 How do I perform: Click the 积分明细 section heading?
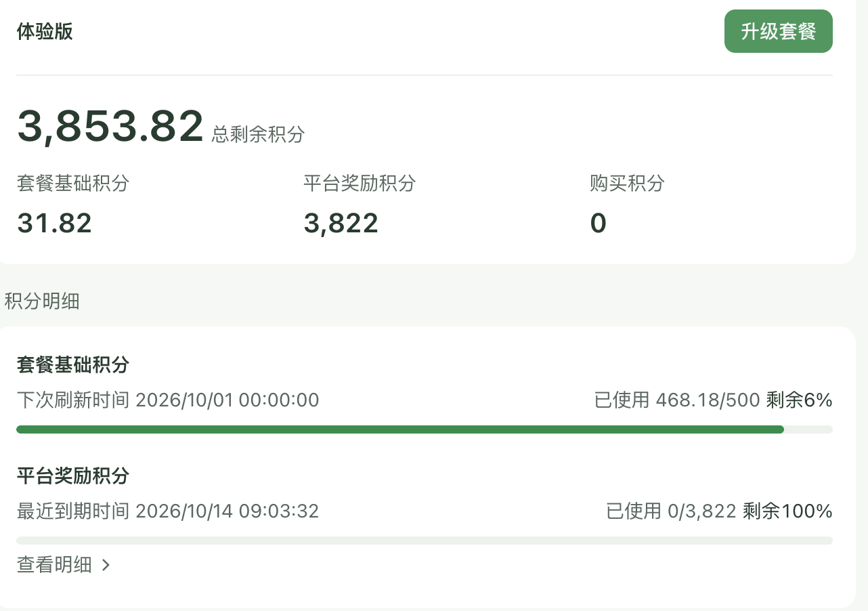coord(42,301)
